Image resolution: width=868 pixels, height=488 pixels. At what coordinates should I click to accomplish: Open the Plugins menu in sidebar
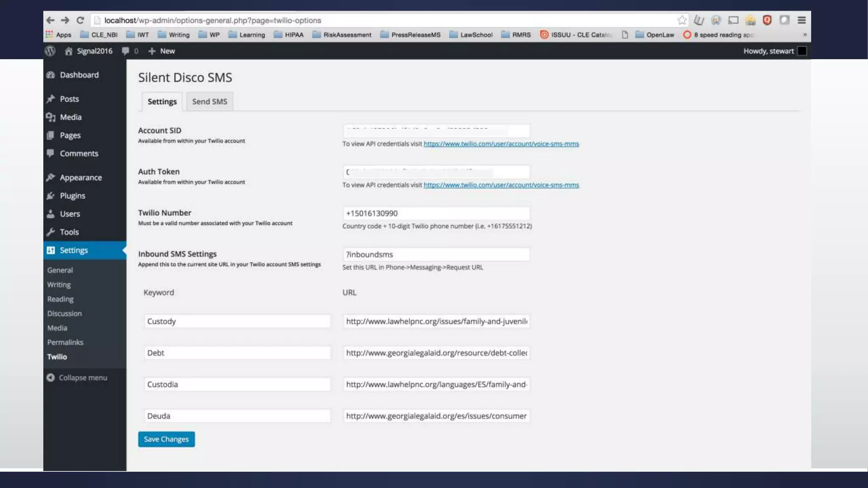click(72, 196)
